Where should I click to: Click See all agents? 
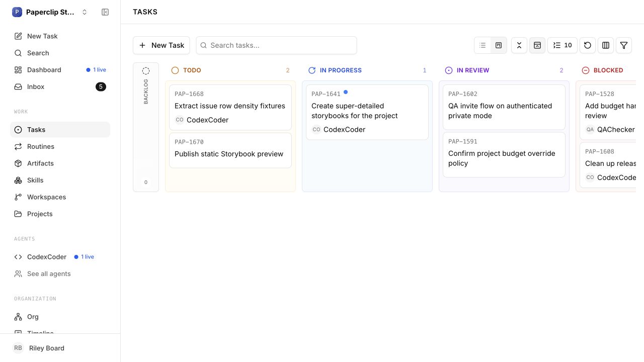point(60,274)
